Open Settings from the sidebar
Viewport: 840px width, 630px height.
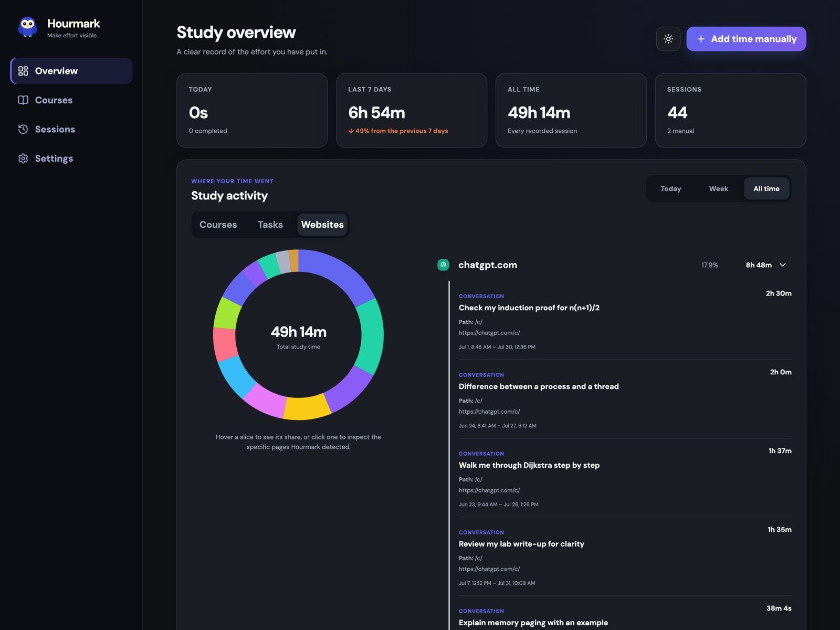(71, 159)
